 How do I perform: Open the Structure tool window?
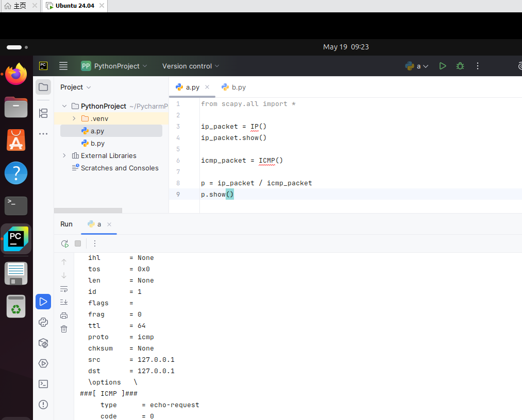coord(43,113)
